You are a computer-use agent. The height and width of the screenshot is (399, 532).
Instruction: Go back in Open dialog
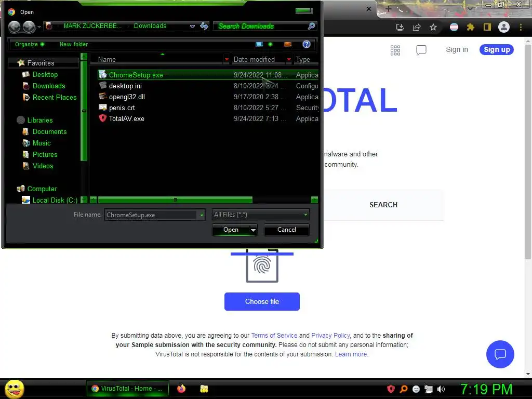[14, 26]
